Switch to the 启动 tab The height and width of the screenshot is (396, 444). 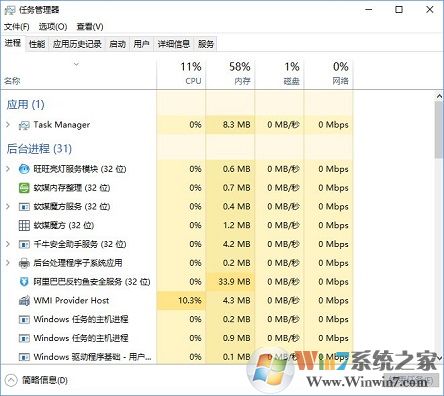tap(117, 44)
